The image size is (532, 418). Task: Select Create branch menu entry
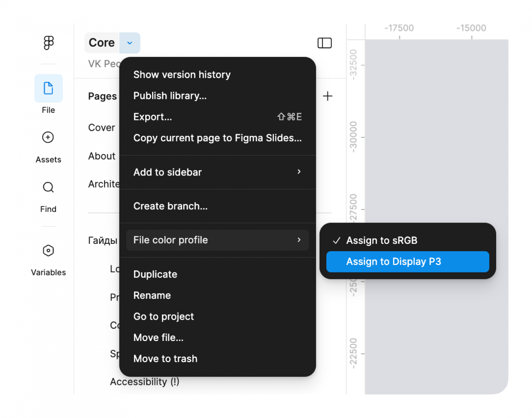(x=170, y=206)
